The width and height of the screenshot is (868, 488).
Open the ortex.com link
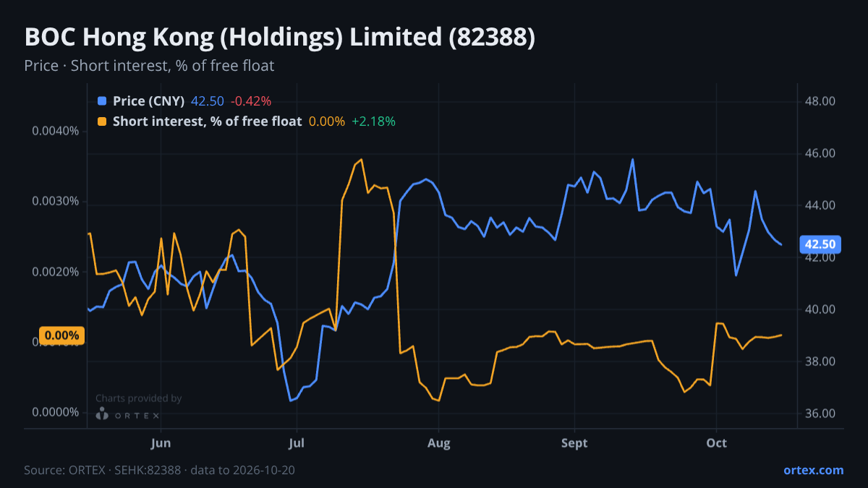814,470
